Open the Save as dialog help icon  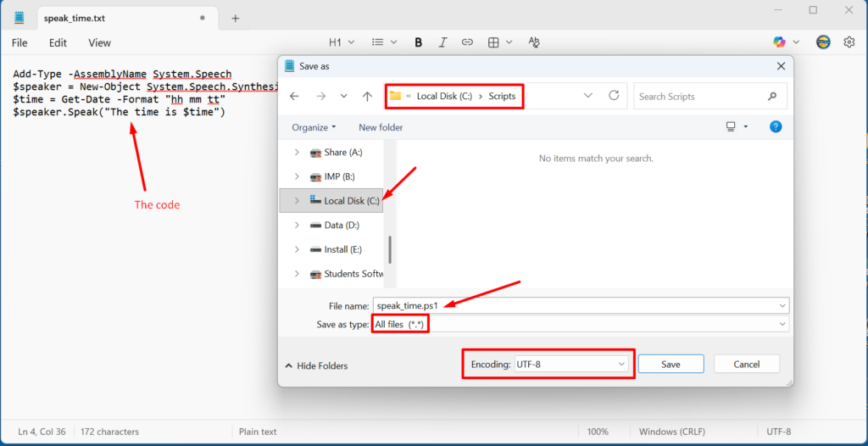point(776,127)
